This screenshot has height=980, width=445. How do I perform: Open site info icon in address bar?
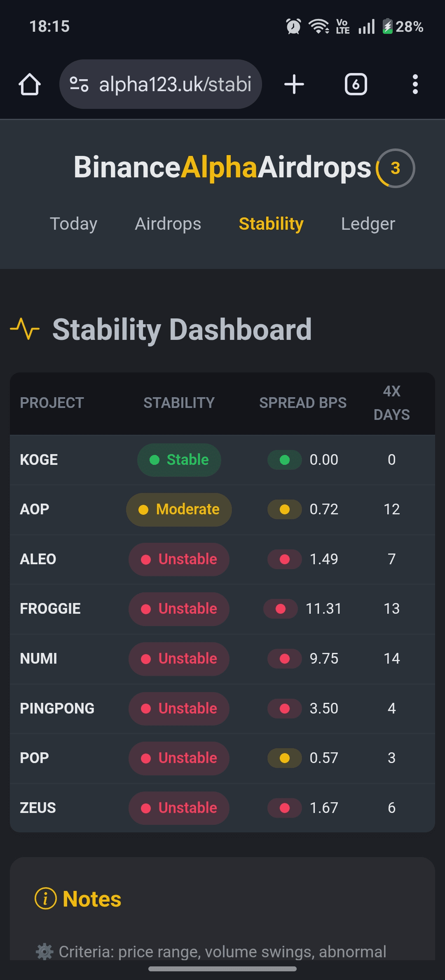pos(79,85)
